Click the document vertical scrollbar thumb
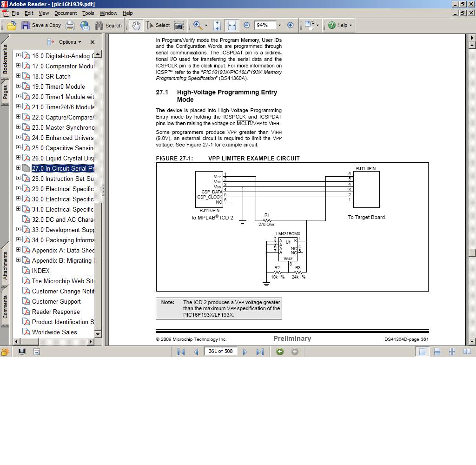The height and width of the screenshot is (465, 476). pos(472,253)
